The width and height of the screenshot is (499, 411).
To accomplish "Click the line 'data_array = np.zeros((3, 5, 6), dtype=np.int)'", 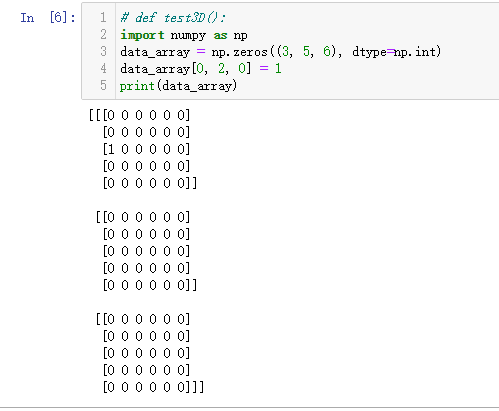I will click(x=280, y=52).
